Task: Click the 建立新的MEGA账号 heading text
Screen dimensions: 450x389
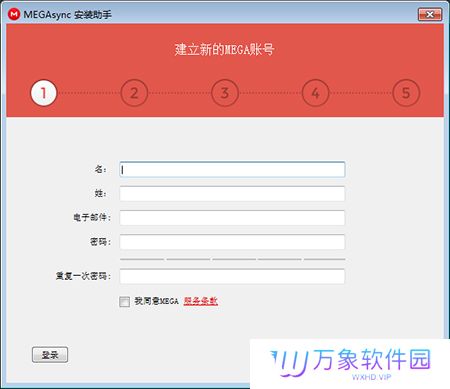Action: point(224,50)
